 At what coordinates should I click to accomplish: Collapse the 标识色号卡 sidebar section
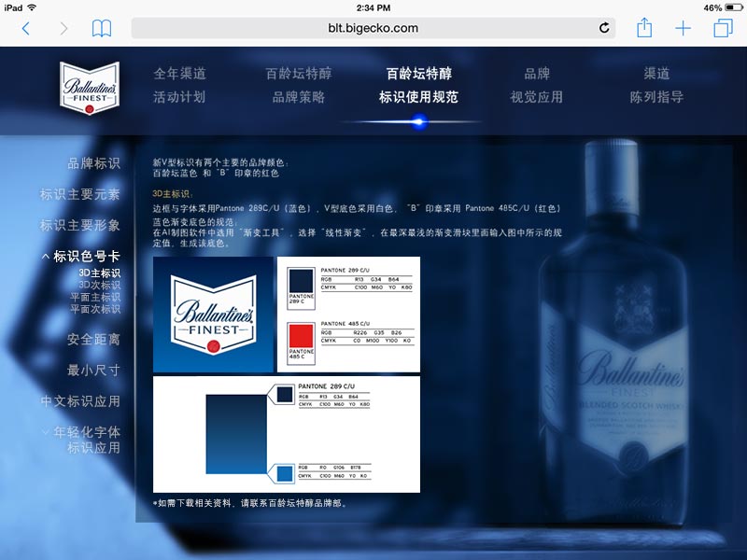pos(46,257)
